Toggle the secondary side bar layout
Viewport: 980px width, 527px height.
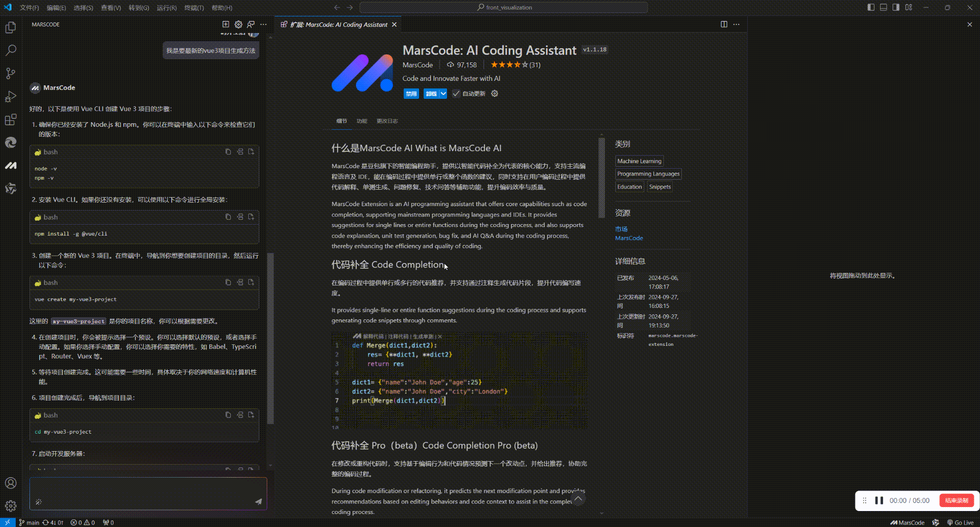point(896,7)
